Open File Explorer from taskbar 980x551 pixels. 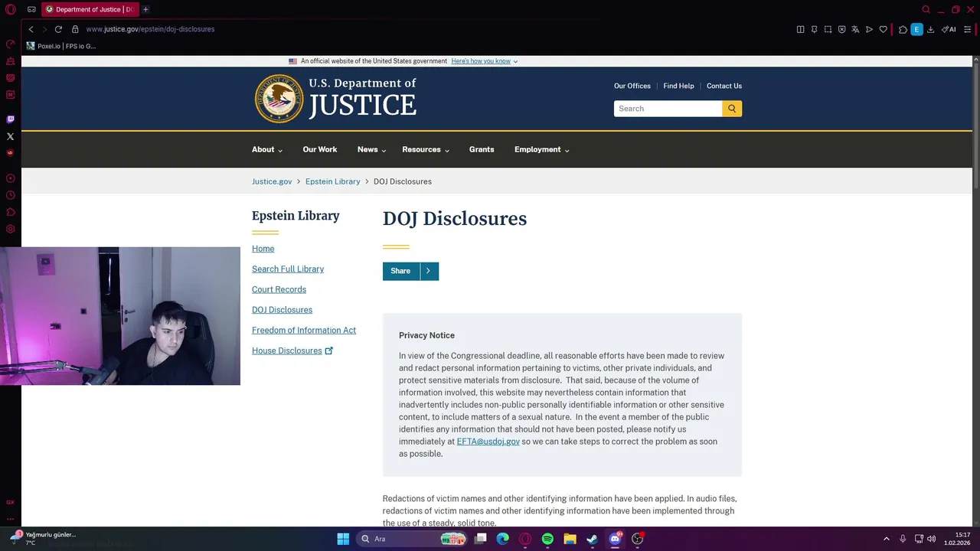(x=570, y=539)
